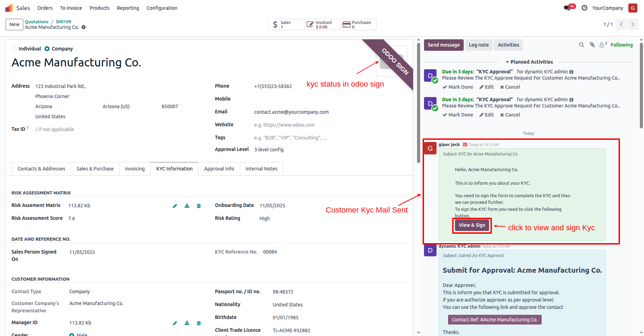This screenshot has width=644, height=336.
Task: Open the S00109 breadcrumb link
Action: pyautogui.click(x=63, y=22)
